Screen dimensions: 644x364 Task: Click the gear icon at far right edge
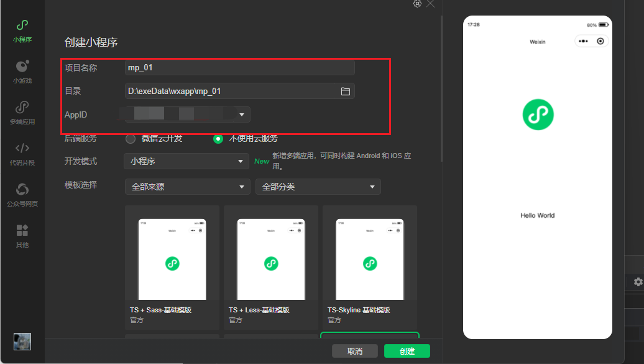[x=638, y=282]
